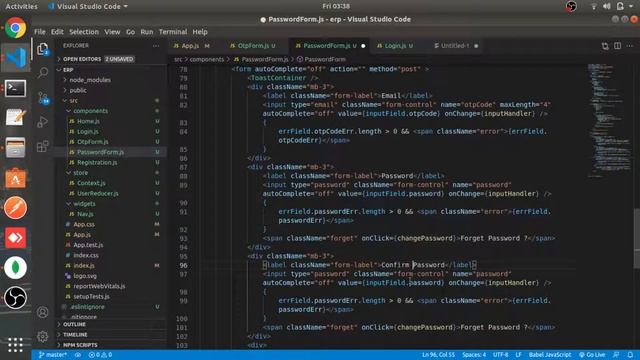640x360 pixels.
Task: Open the Search view in activity bar
Action: (x=43, y=73)
